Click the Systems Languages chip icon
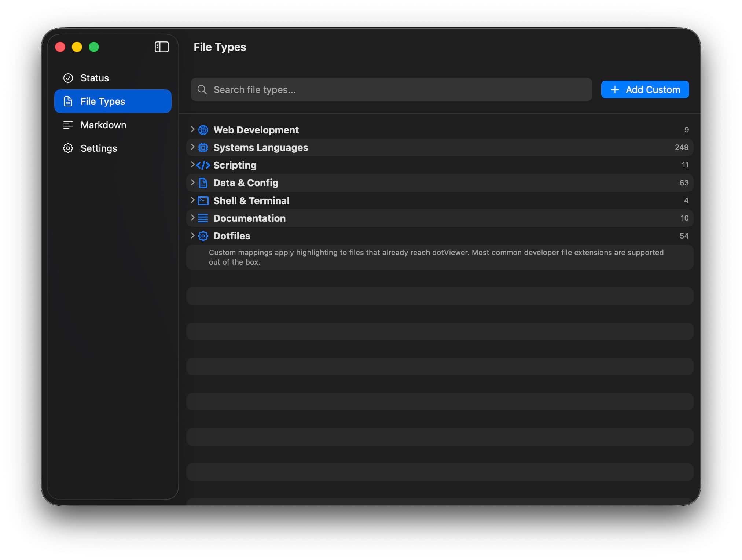Viewport: 742px width, 560px height. [x=203, y=147]
